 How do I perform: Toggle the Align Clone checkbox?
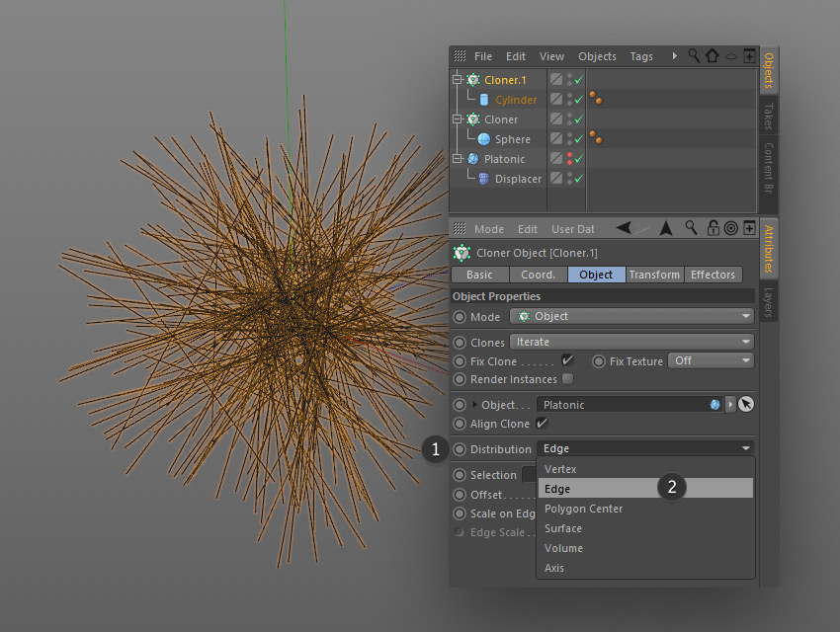coord(542,423)
